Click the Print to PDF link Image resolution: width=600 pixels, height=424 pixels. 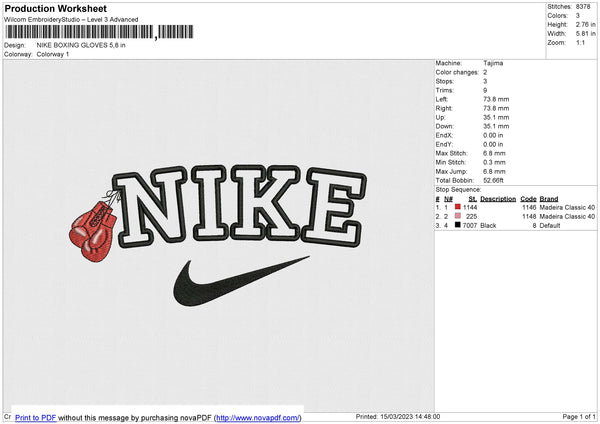(x=36, y=417)
